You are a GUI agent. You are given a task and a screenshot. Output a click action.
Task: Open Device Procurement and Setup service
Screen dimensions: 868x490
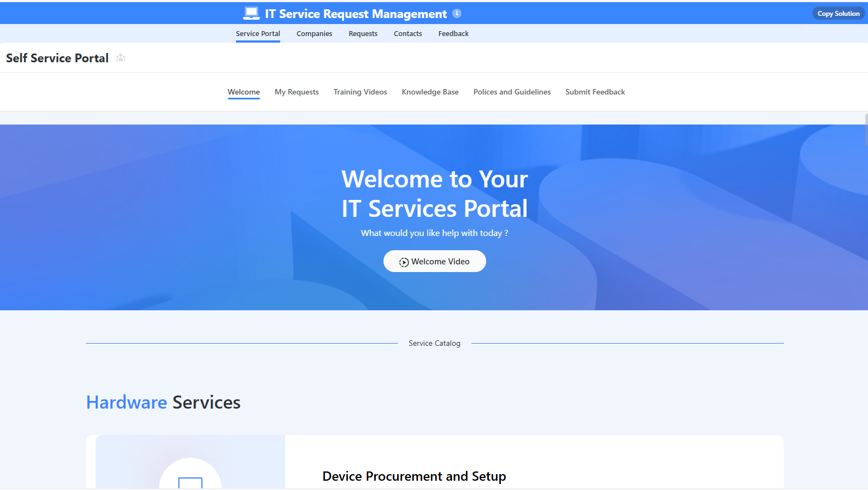(x=414, y=476)
